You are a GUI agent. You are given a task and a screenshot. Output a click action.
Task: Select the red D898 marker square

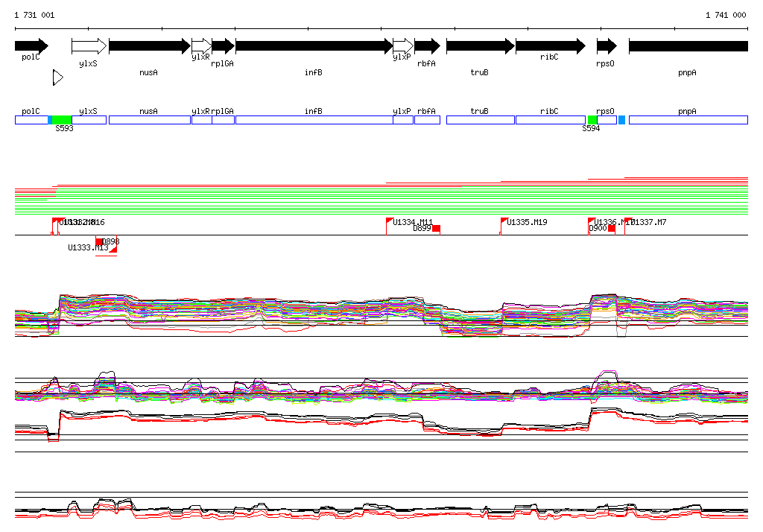[x=99, y=241]
